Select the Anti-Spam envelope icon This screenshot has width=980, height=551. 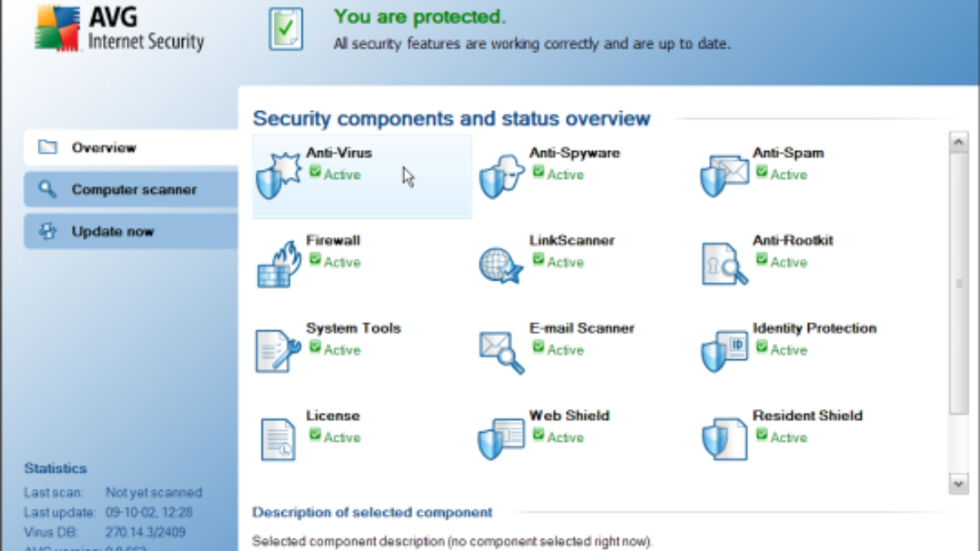[724, 175]
